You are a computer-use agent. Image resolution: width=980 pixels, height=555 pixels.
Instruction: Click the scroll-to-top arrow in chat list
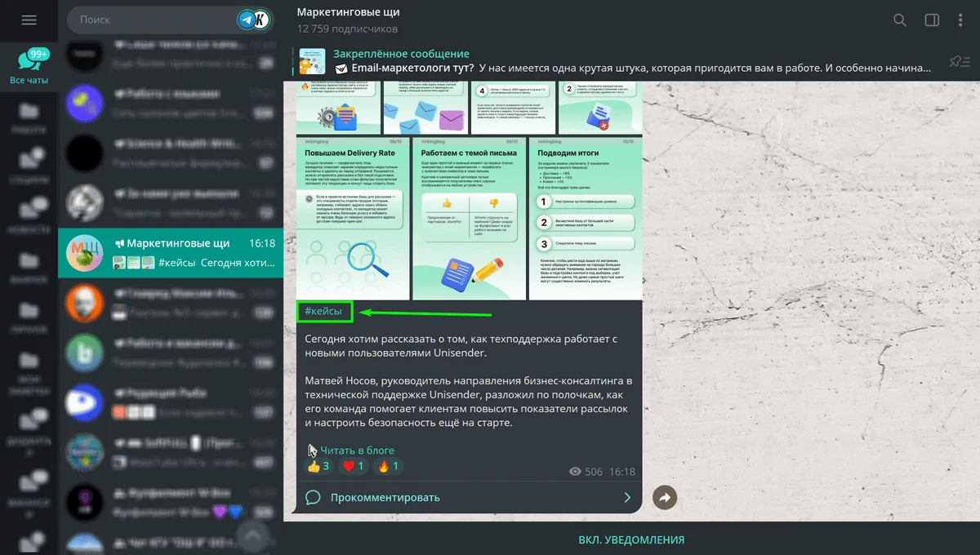[253, 536]
